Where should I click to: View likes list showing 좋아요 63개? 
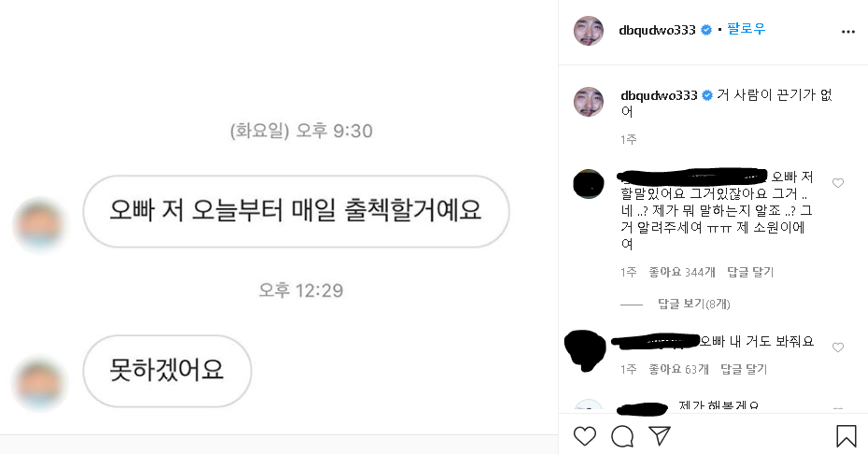678,369
